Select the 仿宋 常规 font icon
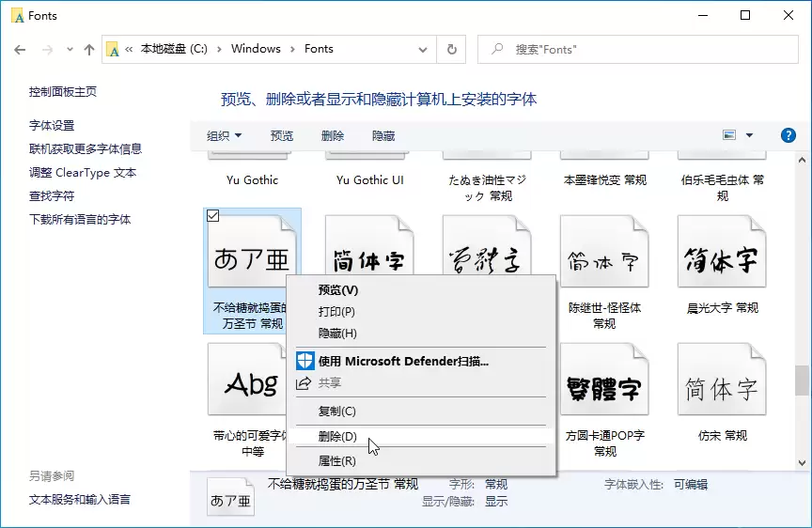812x528 pixels. [x=722, y=379]
